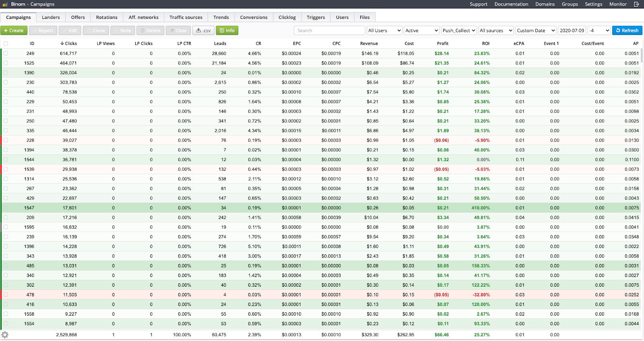Open the Triggers tab
Viewport: 644px width, 341px height.
click(316, 17)
